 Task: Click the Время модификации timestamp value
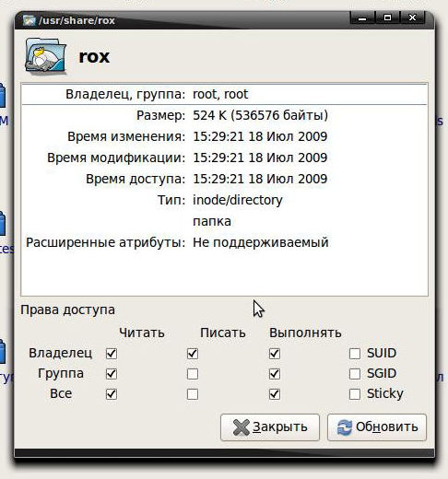(x=260, y=158)
